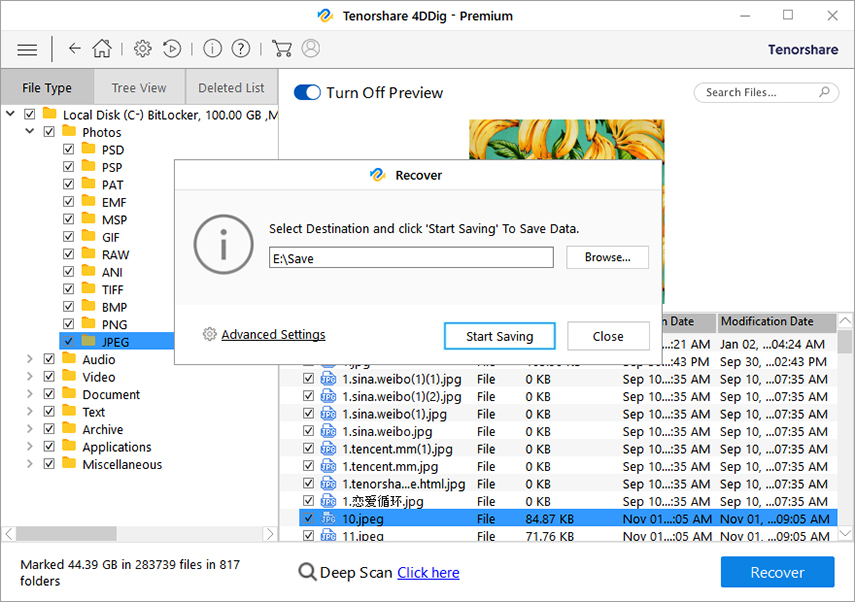The width and height of the screenshot is (855, 602).
Task: Click the Advanced Settings gear icon
Action: click(209, 334)
